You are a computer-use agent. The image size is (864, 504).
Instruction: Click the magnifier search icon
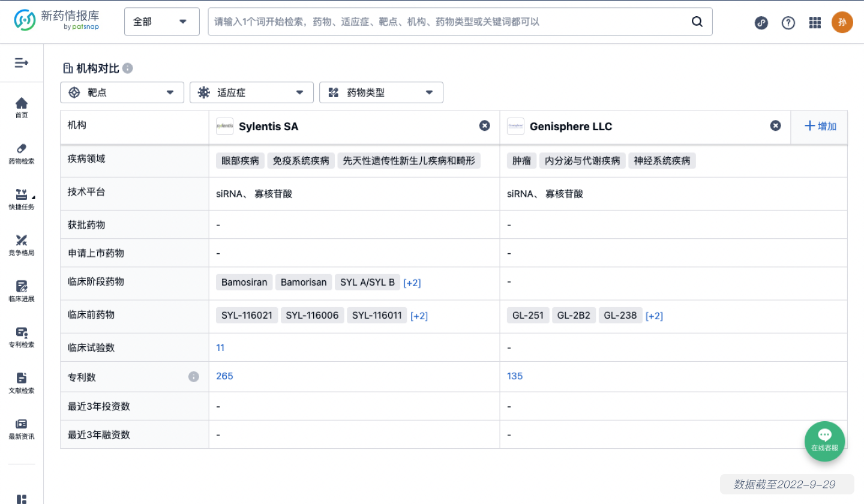[x=697, y=22]
